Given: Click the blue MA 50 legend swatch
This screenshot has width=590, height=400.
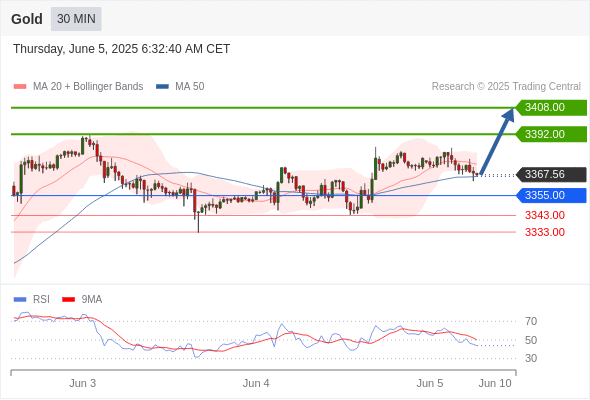Looking at the screenshot, I should coord(162,87).
